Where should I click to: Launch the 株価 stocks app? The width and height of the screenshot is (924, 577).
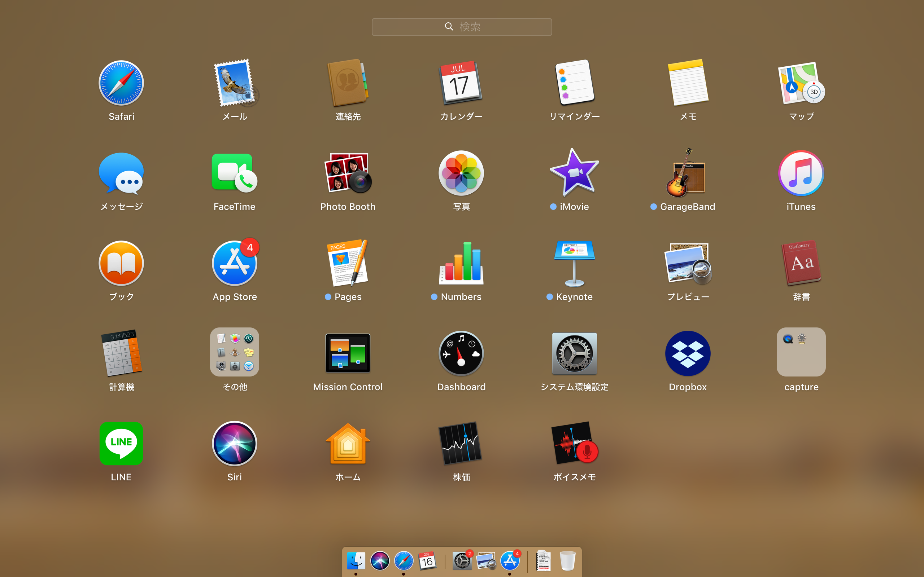coord(461,444)
